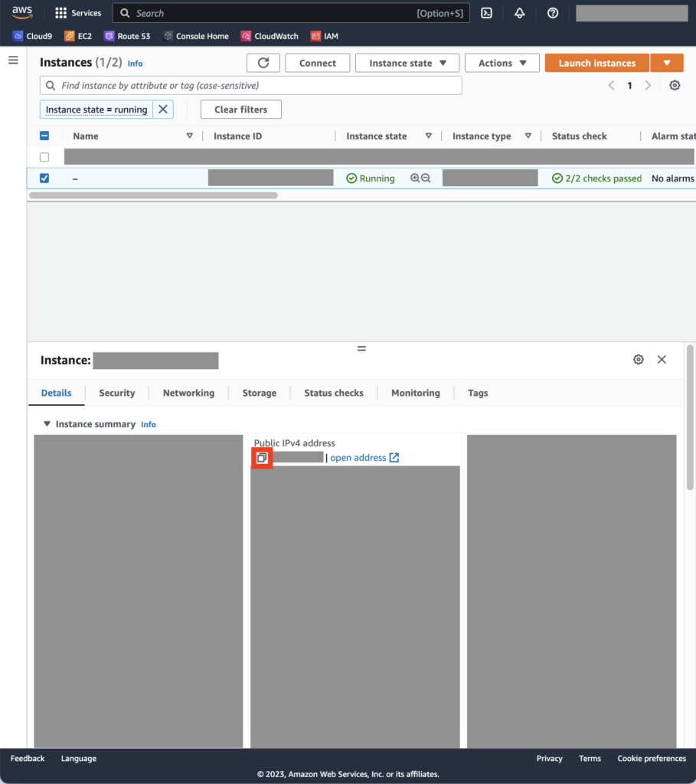Open Console Home shortcut
696x784 pixels.
coord(196,36)
